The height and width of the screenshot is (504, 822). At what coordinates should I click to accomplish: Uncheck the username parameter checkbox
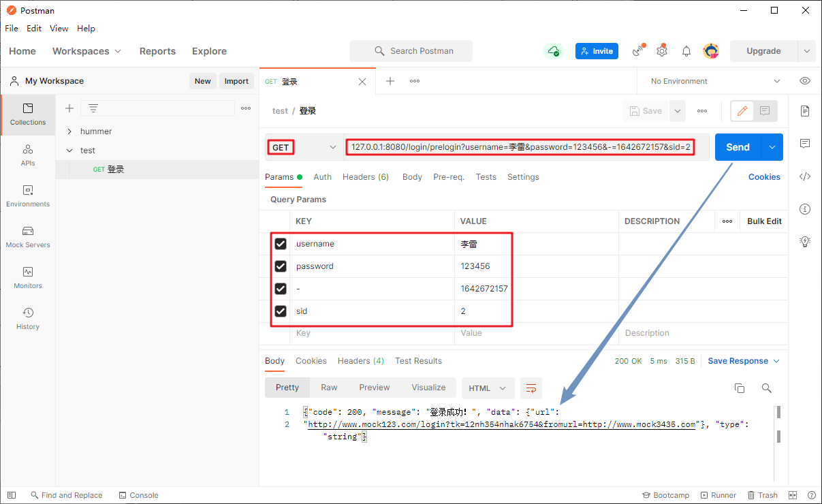[x=280, y=244]
